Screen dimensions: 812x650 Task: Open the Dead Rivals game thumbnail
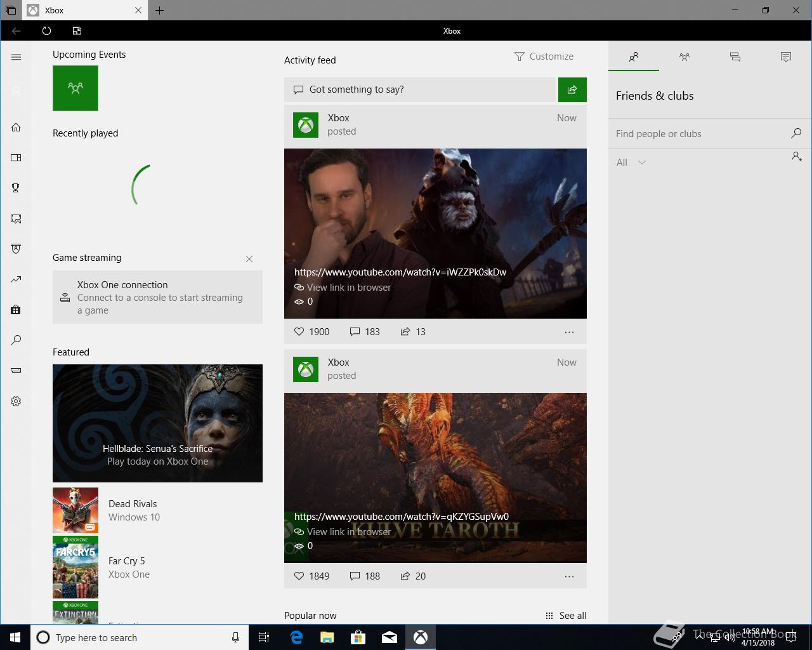pyautogui.click(x=75, y=510)
